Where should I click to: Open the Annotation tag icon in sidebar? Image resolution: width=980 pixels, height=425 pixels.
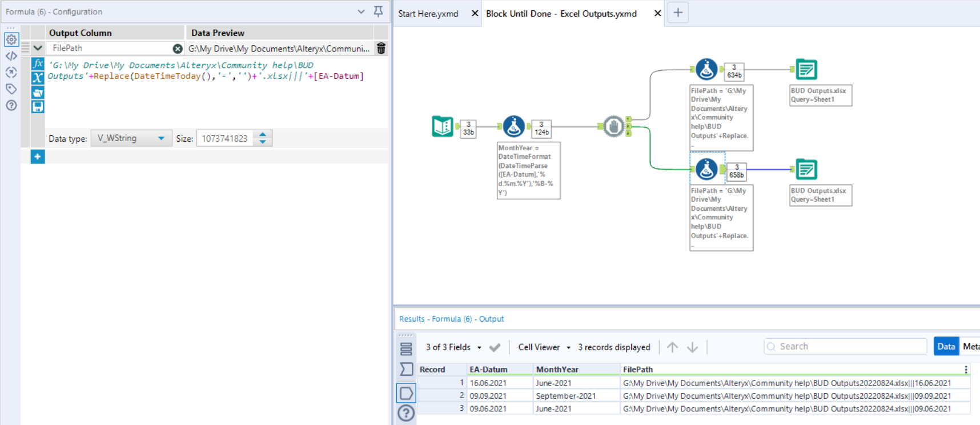coord(11,89)
